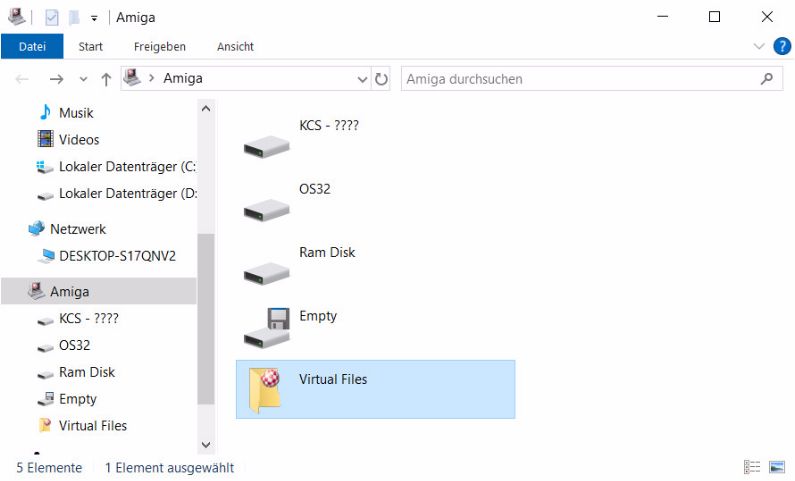The image size is (795, 481).
Task: Click the OS32 label in file list
Action: coord(314,189)
